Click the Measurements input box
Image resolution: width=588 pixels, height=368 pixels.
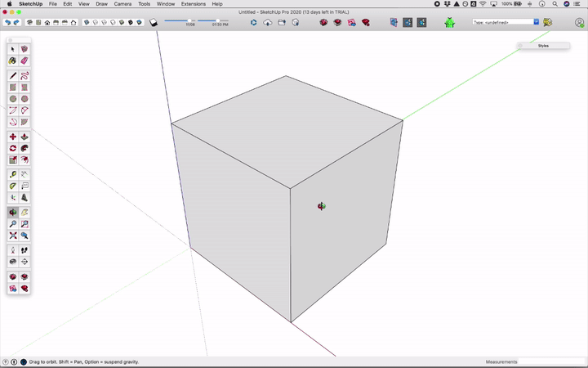551,361
